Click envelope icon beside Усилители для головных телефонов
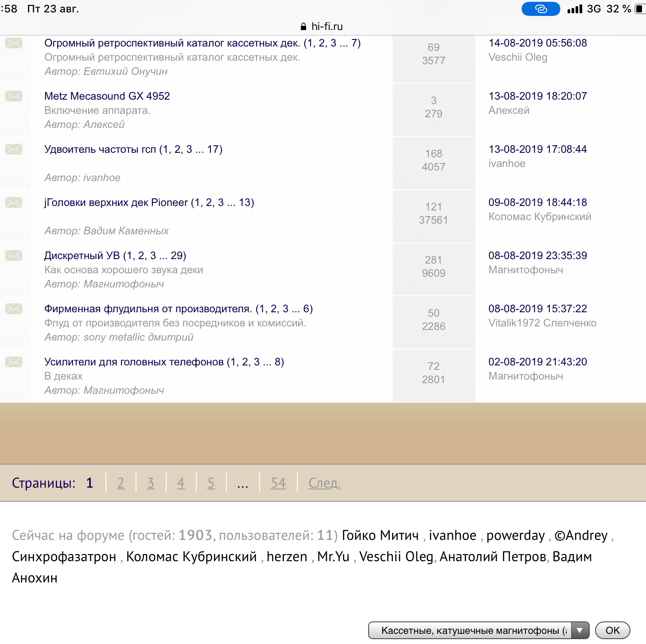 14,362
